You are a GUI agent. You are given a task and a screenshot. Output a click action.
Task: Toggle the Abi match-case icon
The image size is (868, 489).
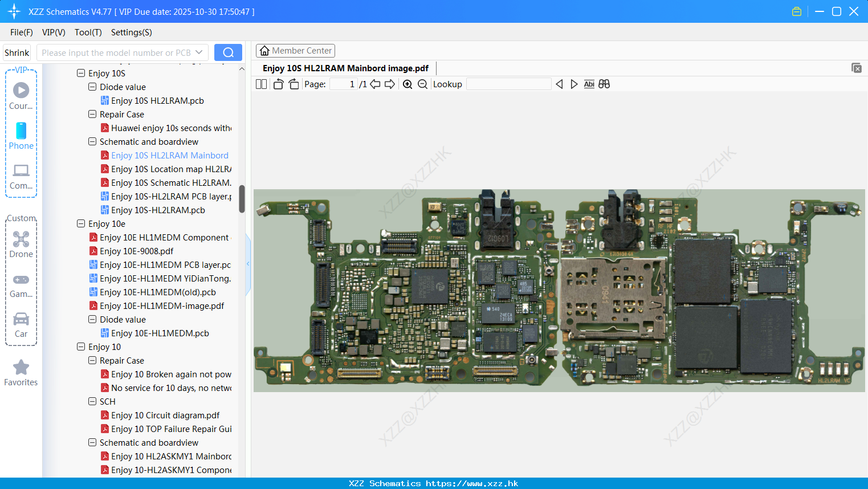coord(589,84)
